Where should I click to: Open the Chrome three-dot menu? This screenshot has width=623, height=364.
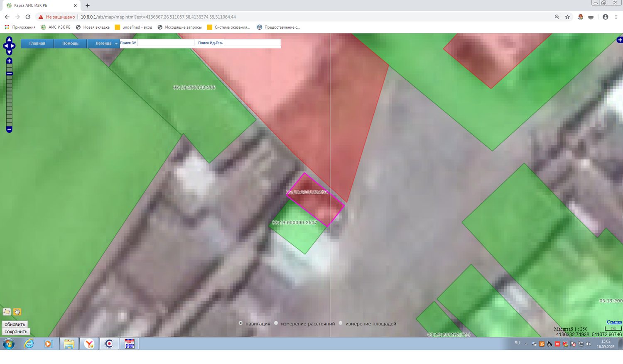[616, 17]
